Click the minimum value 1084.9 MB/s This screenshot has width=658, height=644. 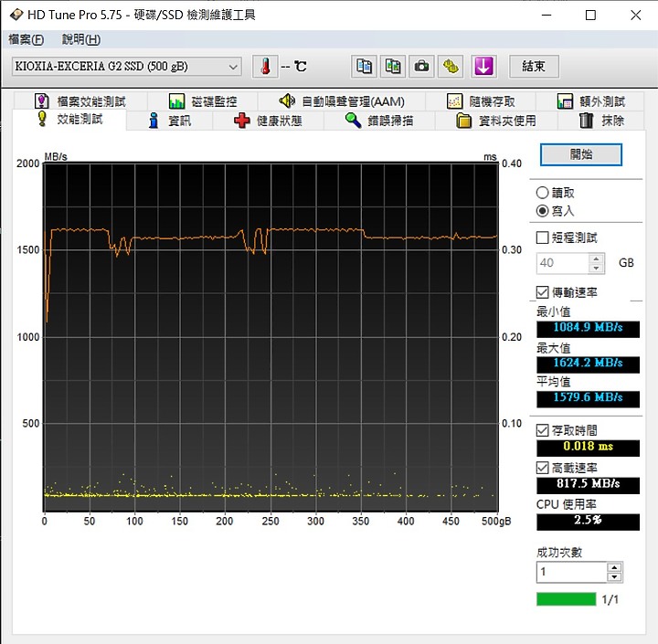[x=588, y=329]
